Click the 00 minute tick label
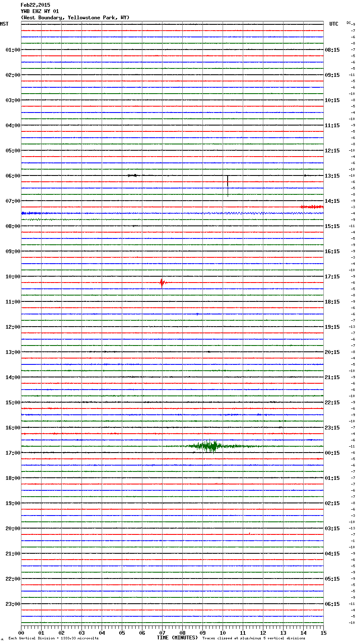The height and width of the screenshot is (644, 357). [x=21, y=633]
